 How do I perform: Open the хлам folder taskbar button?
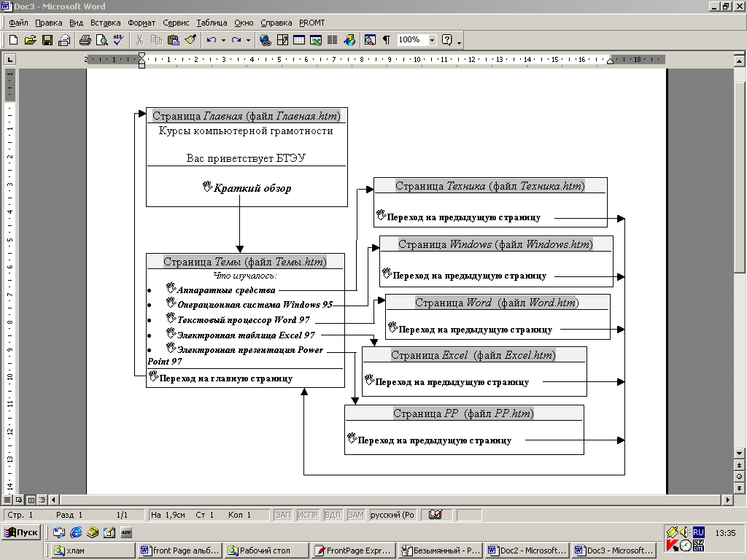click(x=93, y=551)
